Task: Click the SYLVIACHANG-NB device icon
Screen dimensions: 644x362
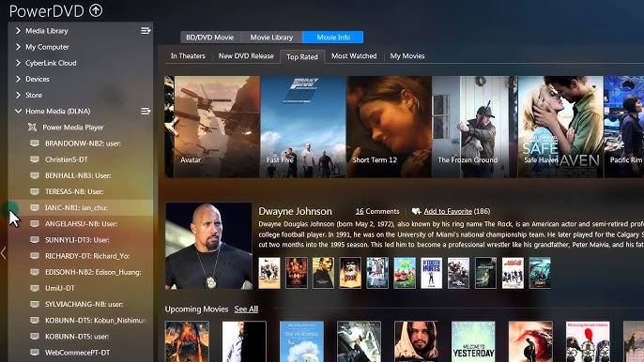Action: (35, 304)
